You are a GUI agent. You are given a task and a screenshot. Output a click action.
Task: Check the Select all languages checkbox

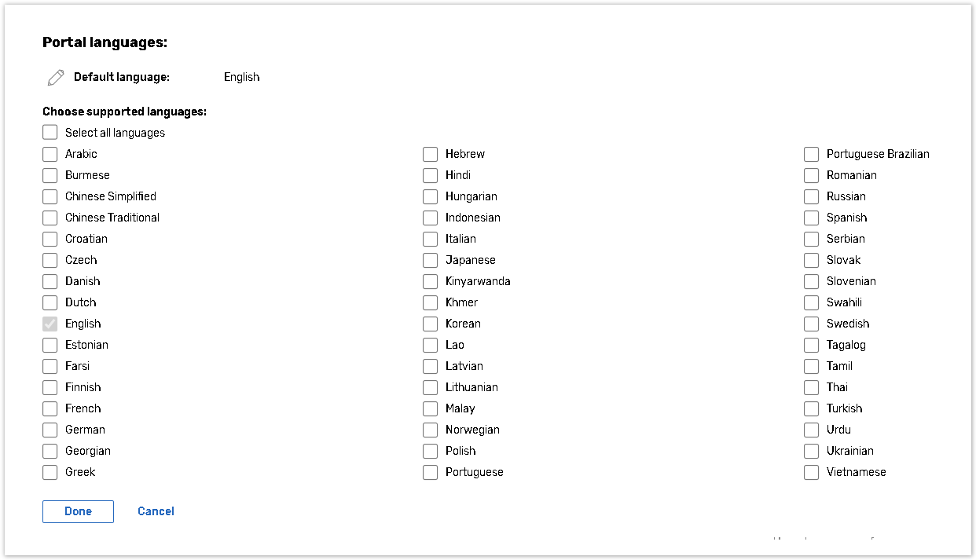click(50, 133)
